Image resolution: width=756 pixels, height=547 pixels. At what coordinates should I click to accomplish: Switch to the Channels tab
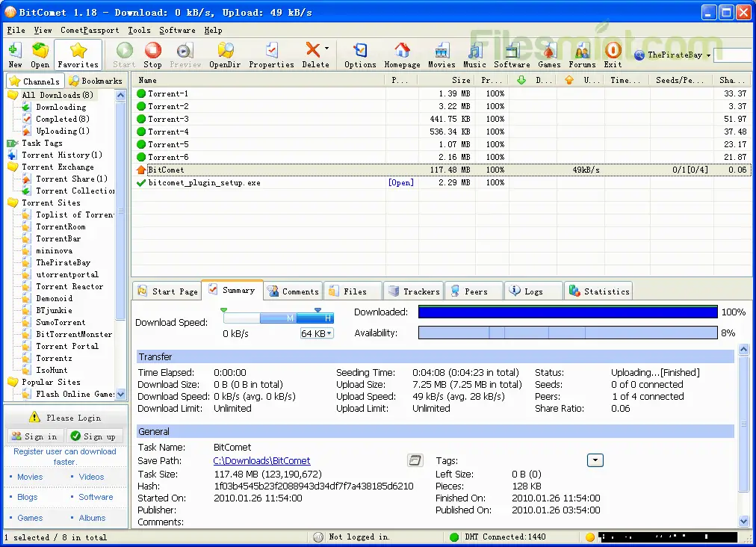click(34, 81)
